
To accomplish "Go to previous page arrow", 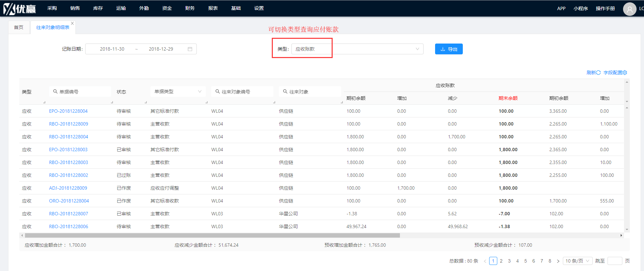I will pyautogui.click(x=485, y=261).
